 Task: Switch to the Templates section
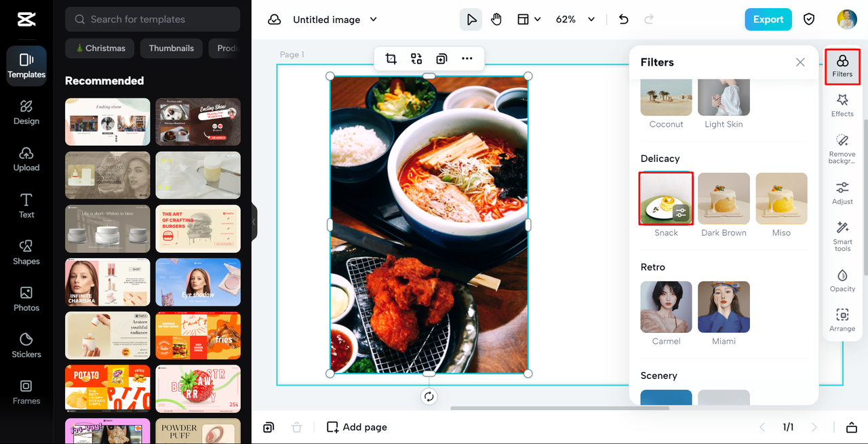click(x=26, y=66)
